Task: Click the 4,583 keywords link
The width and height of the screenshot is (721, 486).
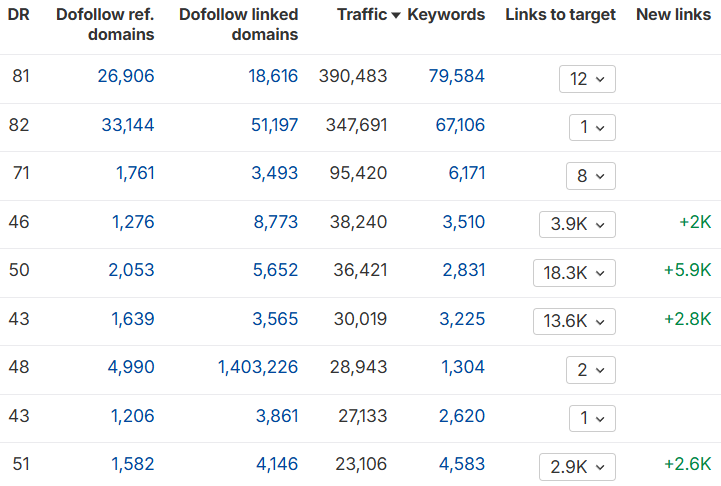Action: (x=463, y=464)
